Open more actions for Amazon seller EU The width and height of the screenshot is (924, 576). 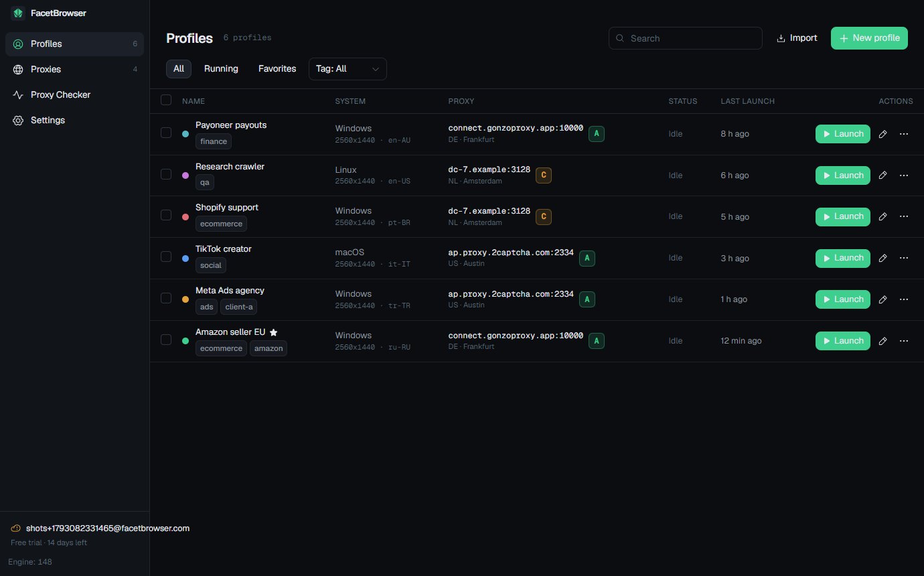pos(904,341)
